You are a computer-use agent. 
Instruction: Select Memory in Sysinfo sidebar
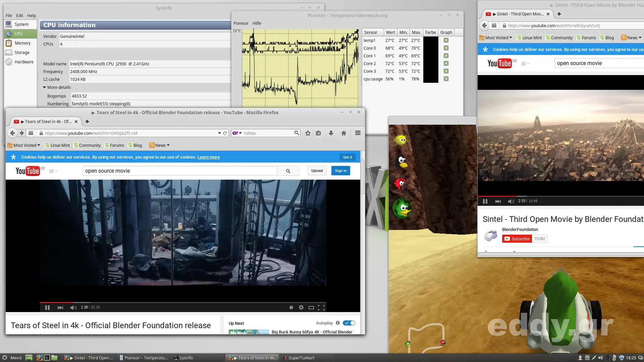[x=22, y=43]
